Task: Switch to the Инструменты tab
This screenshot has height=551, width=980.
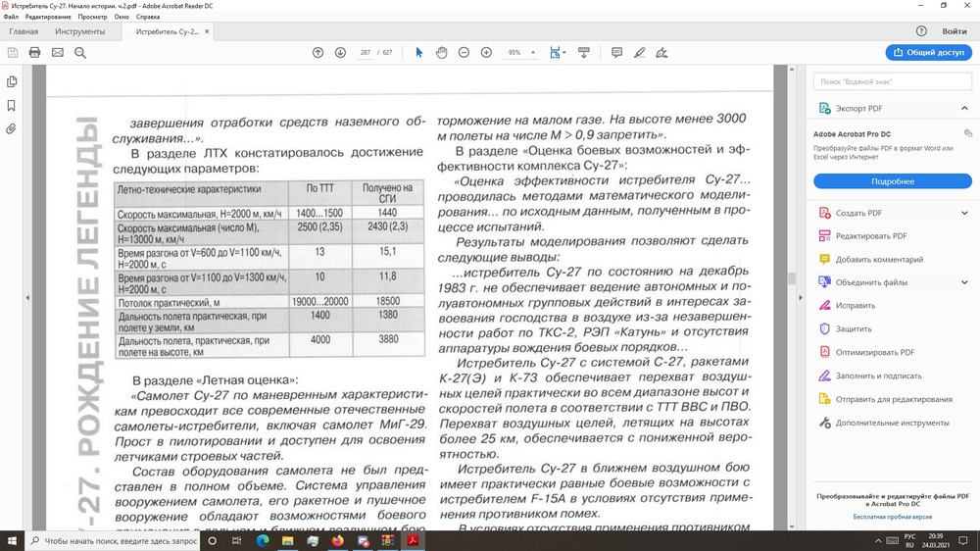Action: click(x=80, y=31)
